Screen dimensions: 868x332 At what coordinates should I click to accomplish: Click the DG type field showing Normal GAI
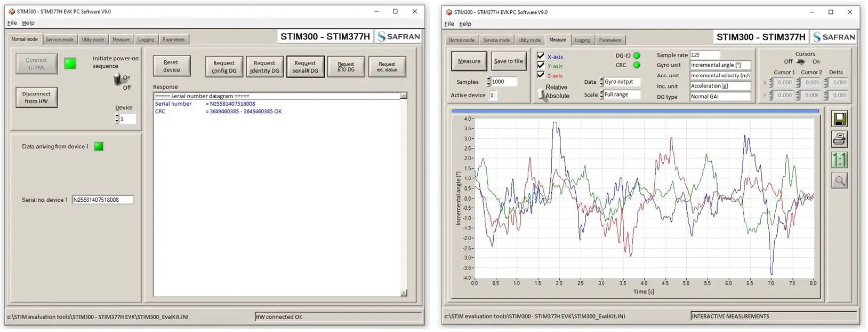(x=720, y=97)
